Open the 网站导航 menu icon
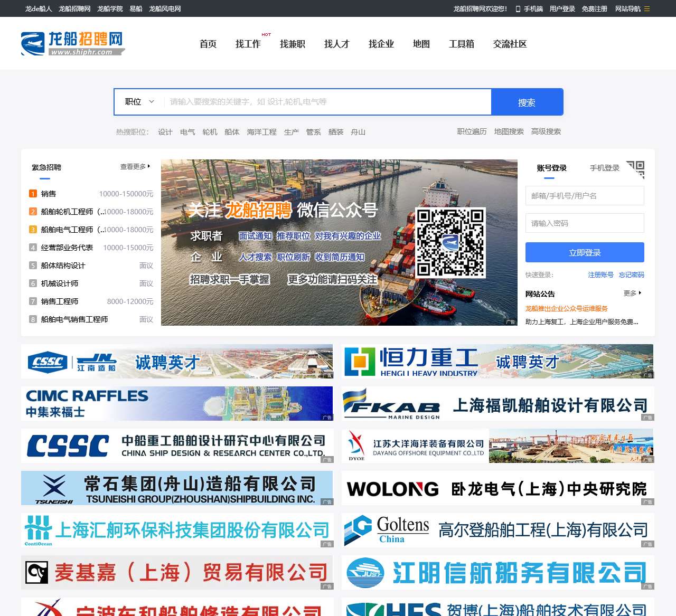This screenshot has width=676, height=616. tap(647, 9)
